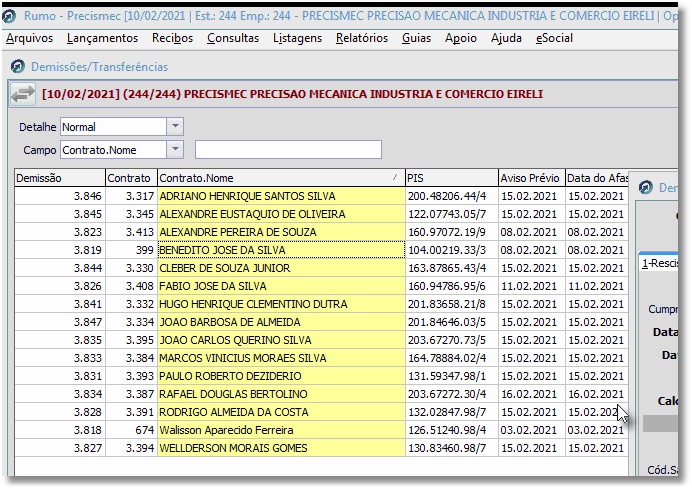Click Aviso Prévio date 03.02.2021
Screen dimensions: 692x490
[x=529, y=430]
